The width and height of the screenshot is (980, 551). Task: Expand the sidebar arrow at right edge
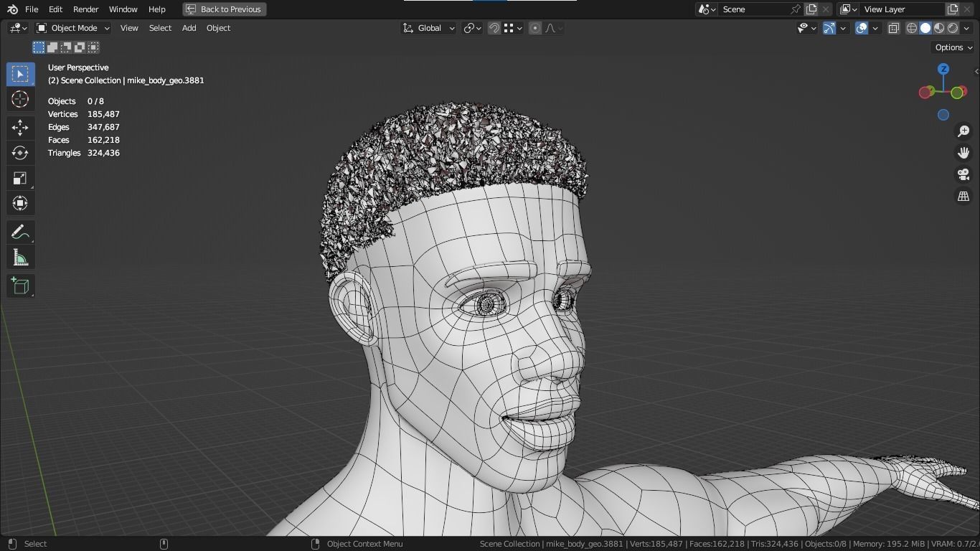pyautogui.click(x=976, y=71)
